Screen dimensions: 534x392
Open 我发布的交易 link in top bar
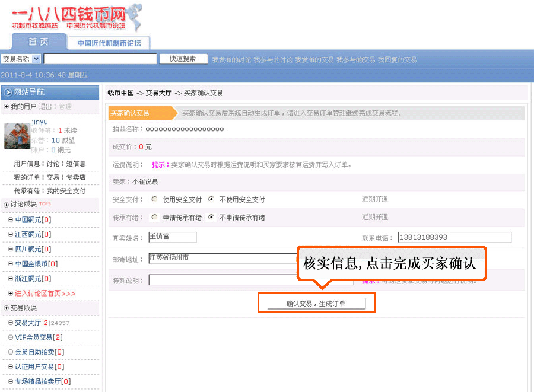(x=314, y=60)
